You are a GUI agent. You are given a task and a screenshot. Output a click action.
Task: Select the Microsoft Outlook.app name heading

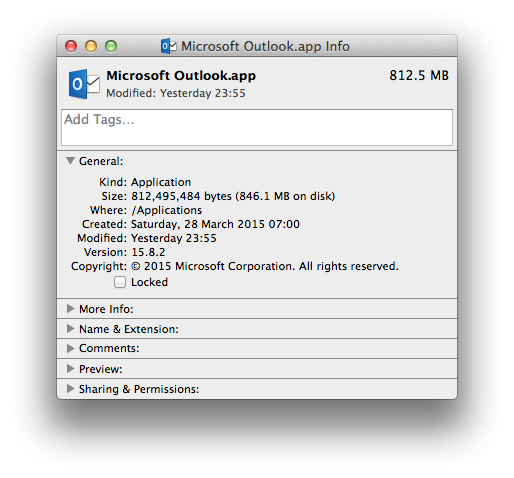[181, 76]
